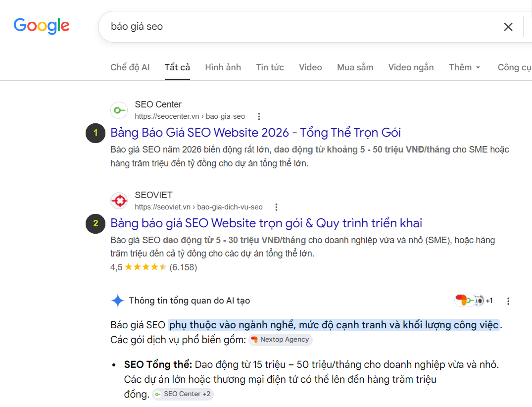The height and width of the screenshot is (407, 532).
Task: Open the Mua sắm tab
Action: 355,67
